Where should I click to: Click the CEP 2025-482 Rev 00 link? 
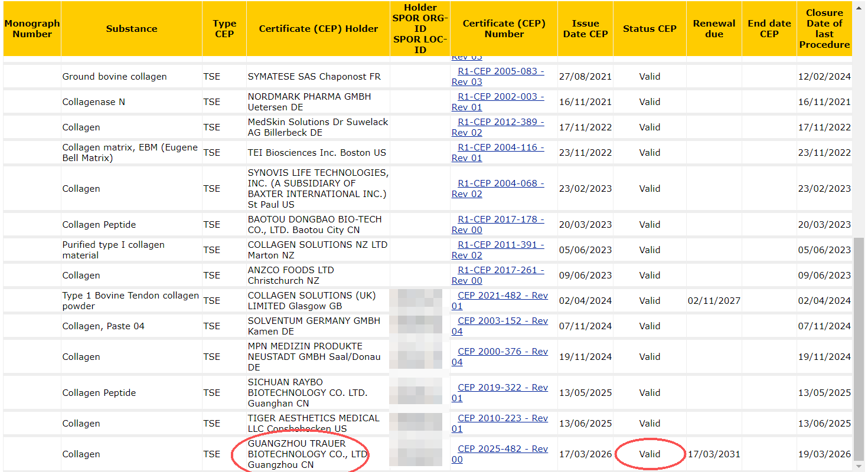coord(502,449)
